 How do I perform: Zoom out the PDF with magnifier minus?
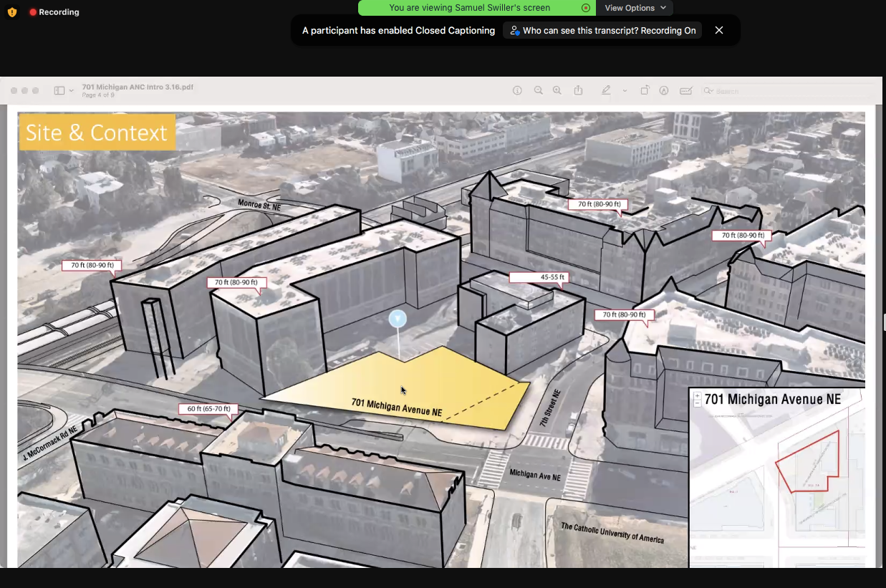(538, 91)
